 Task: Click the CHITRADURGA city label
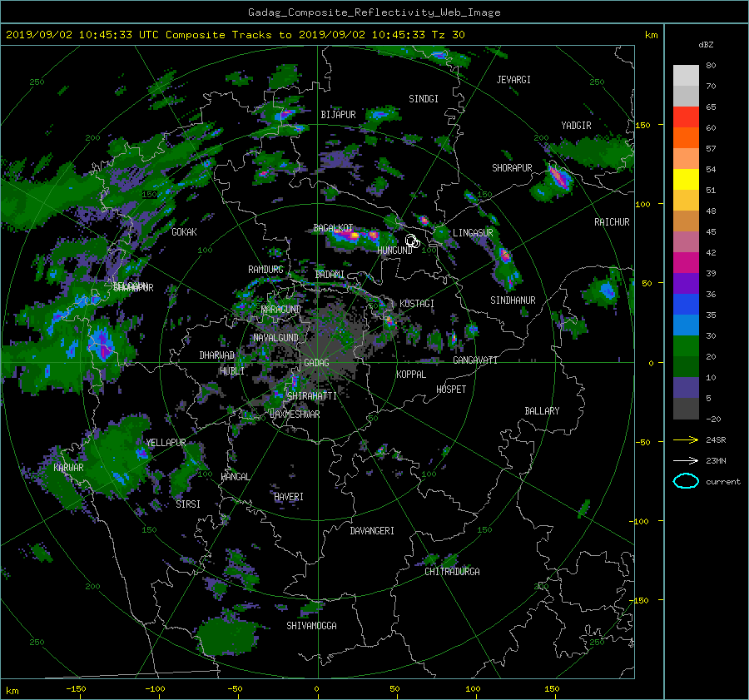tap(452, 572)
